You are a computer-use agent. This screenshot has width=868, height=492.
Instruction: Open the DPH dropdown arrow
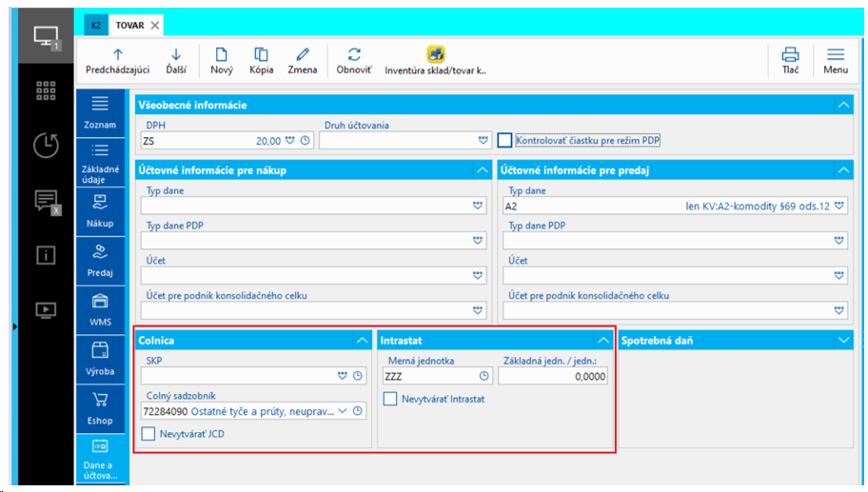pyautogui.click(x=290, y=141)
